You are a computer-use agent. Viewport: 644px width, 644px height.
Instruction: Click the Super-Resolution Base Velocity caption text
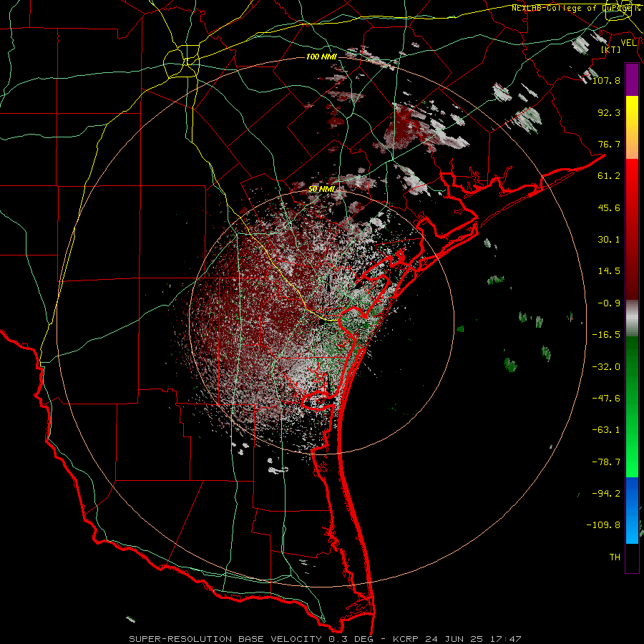coord(325,639)
